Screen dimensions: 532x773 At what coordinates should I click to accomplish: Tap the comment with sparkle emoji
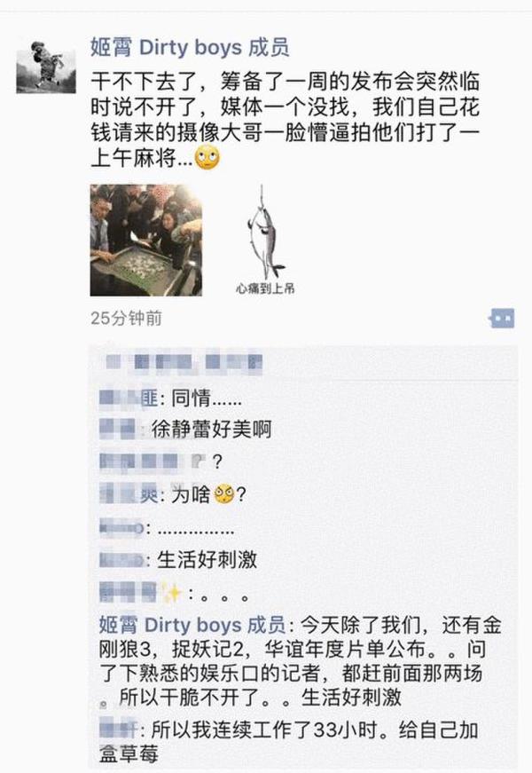[174, 593]
